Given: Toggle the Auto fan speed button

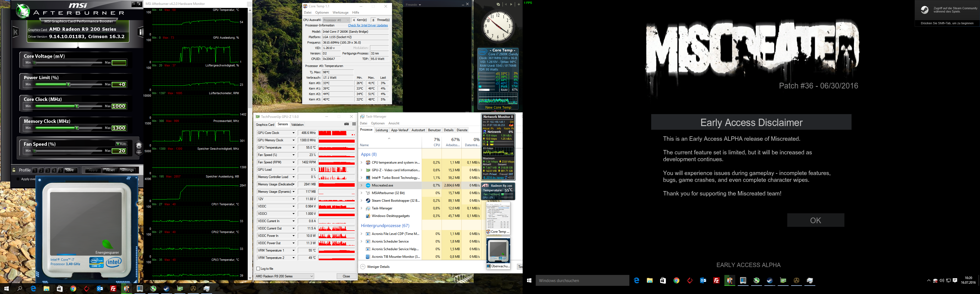Looking at the screenshot, I should click(121, 144).
